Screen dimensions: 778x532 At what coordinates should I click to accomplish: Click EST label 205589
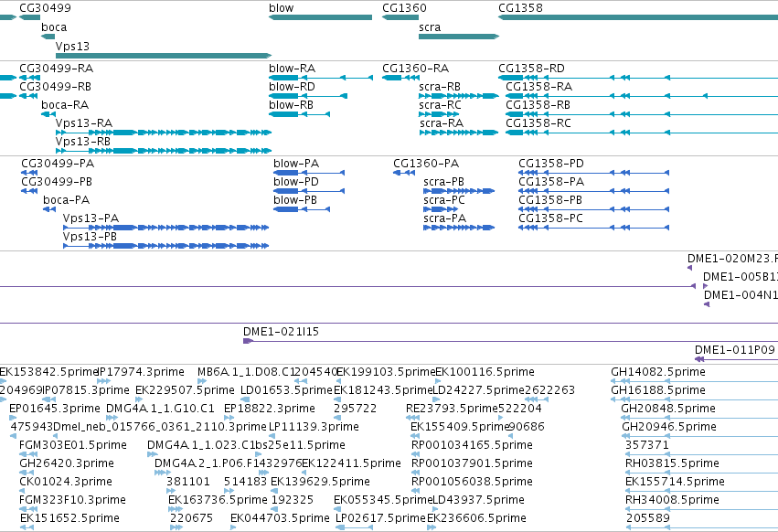point(648,518)
